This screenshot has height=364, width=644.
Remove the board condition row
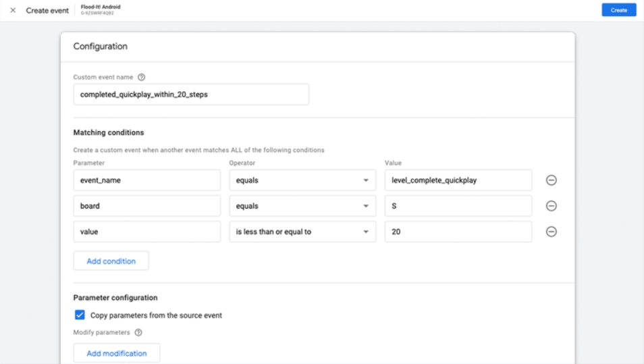tap(551, 206)
